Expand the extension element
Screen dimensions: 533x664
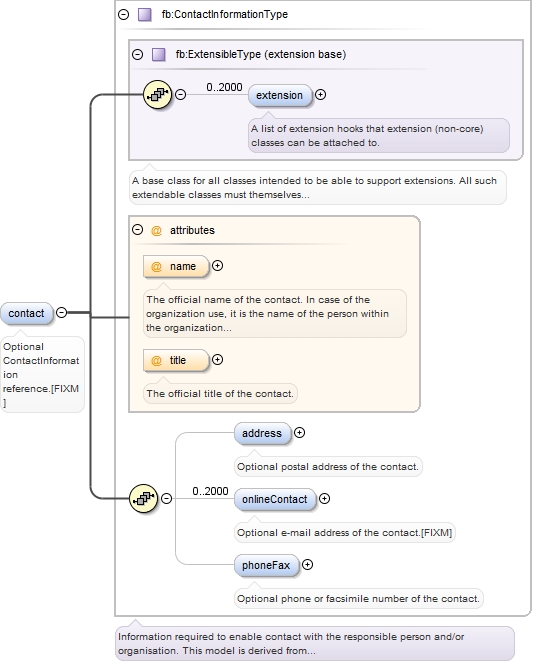pyautogui.click(x=320, y=95)
